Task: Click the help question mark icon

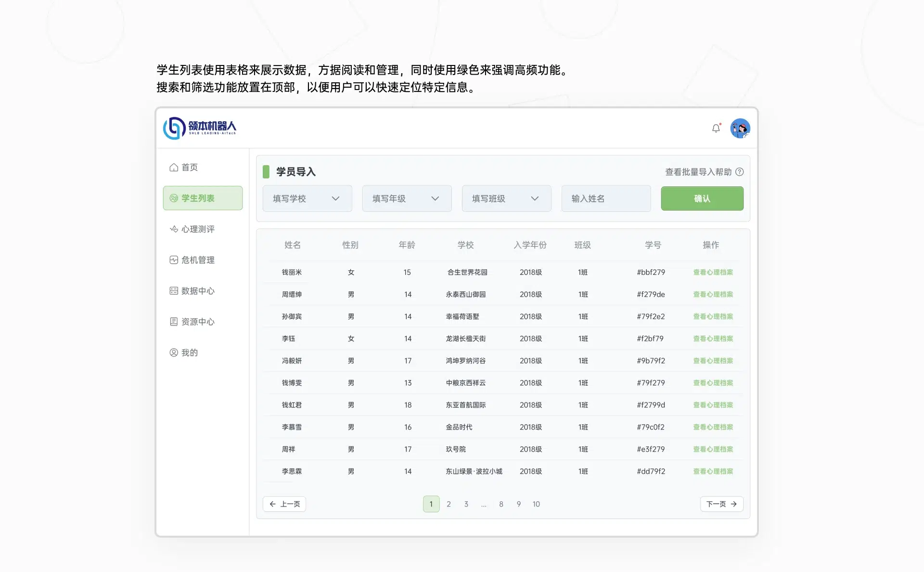Action: 740,172
